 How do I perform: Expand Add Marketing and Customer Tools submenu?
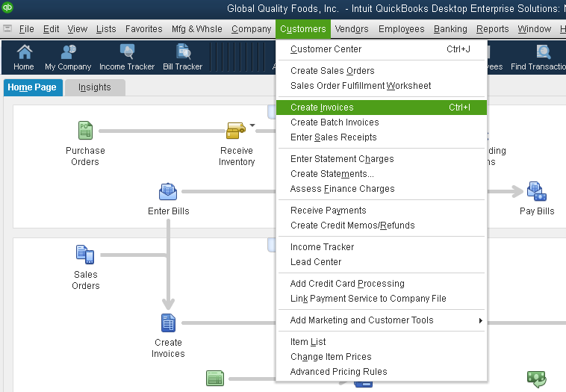coord(480,320)
